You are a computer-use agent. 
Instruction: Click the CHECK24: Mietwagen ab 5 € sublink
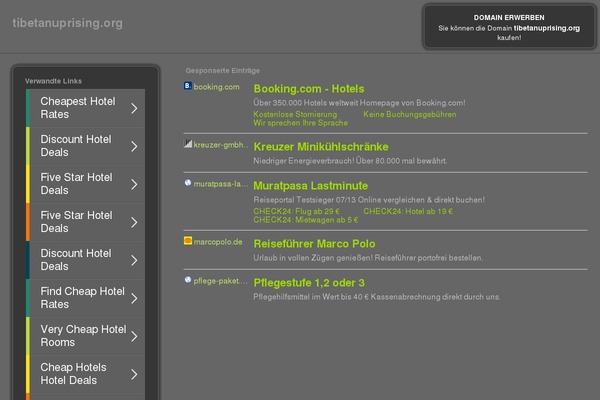coord(305,220)
